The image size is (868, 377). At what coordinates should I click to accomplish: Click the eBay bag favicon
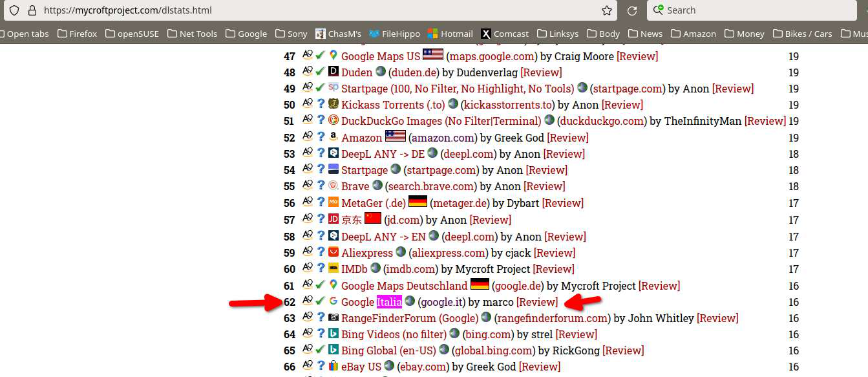point(333,365)
